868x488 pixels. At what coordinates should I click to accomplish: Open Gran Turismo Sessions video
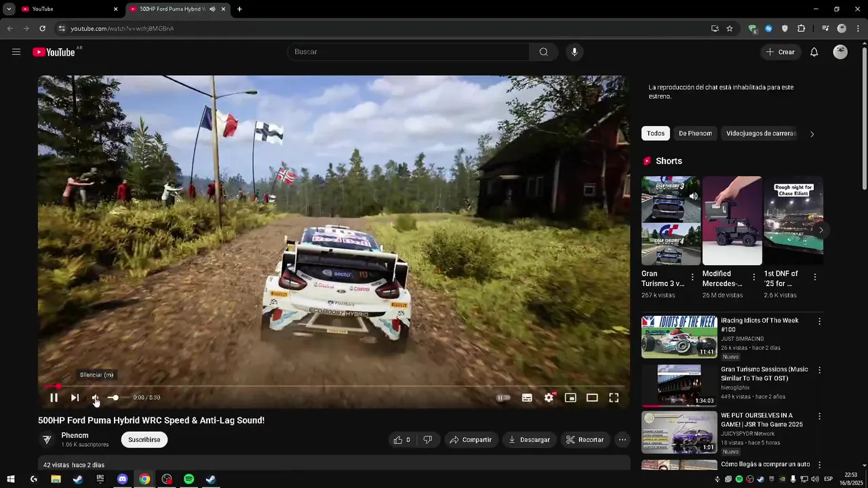point(679,384)
